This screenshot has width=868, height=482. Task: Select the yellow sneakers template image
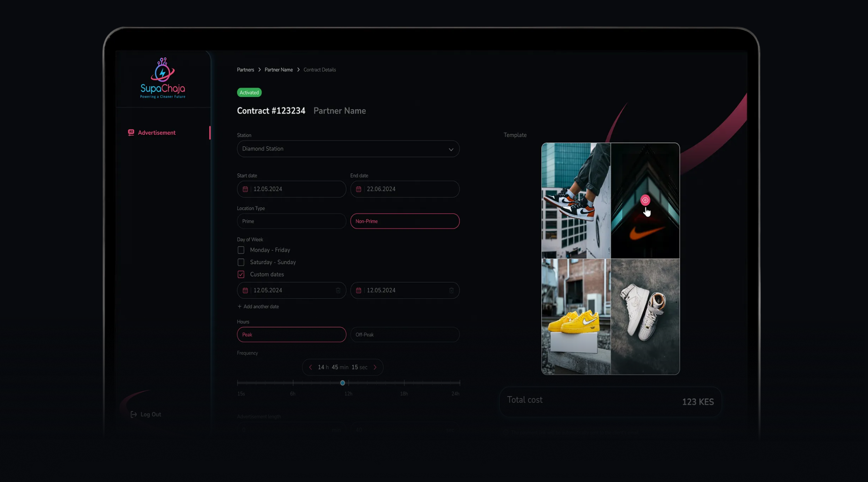coord(576,317)
